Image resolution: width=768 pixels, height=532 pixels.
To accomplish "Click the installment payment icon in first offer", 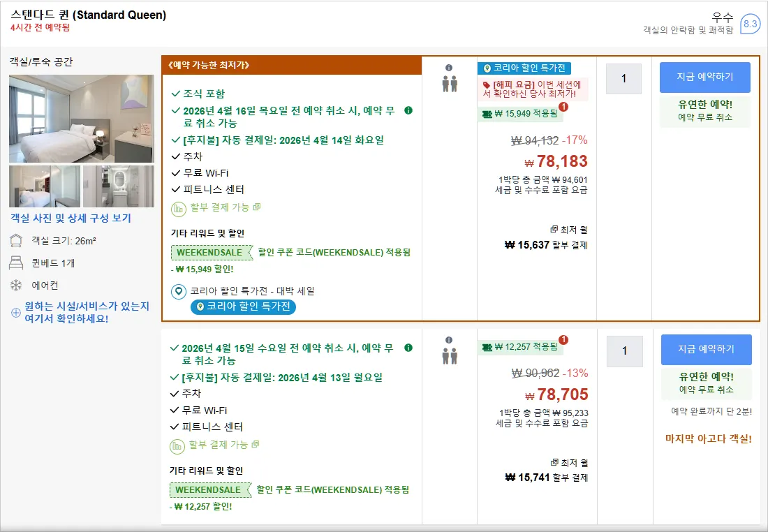I will (178, 209).
